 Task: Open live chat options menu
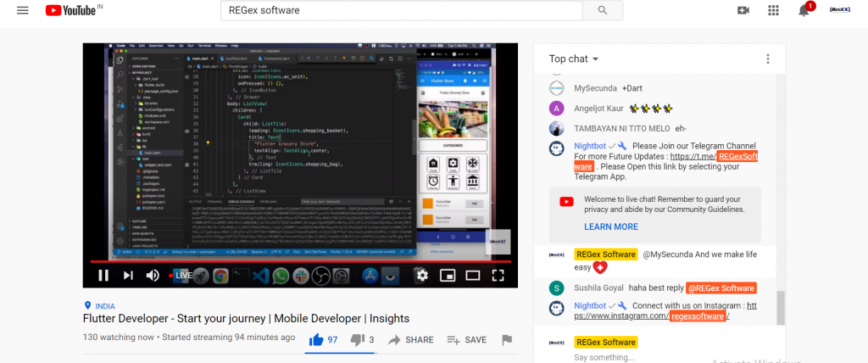point(768,59)
